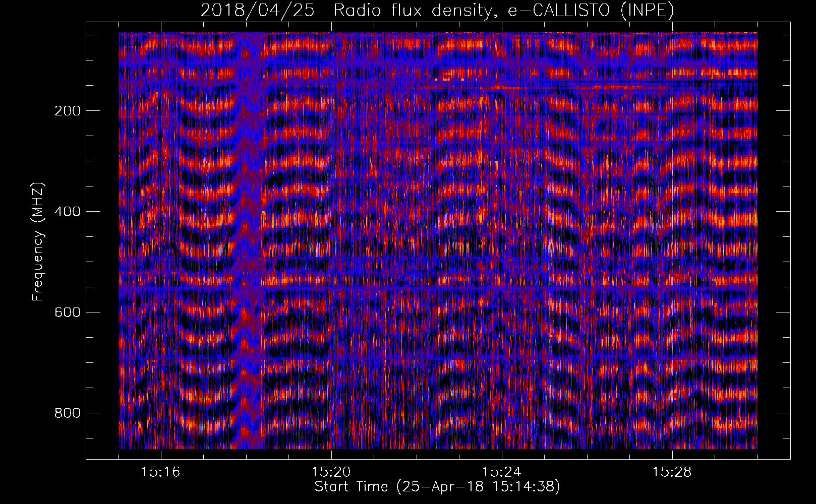Select the 'Frequency (MHZ)' y-axis label
This screenshot has height=504, width=816.
pyautogui.click(x=38, y=242)
